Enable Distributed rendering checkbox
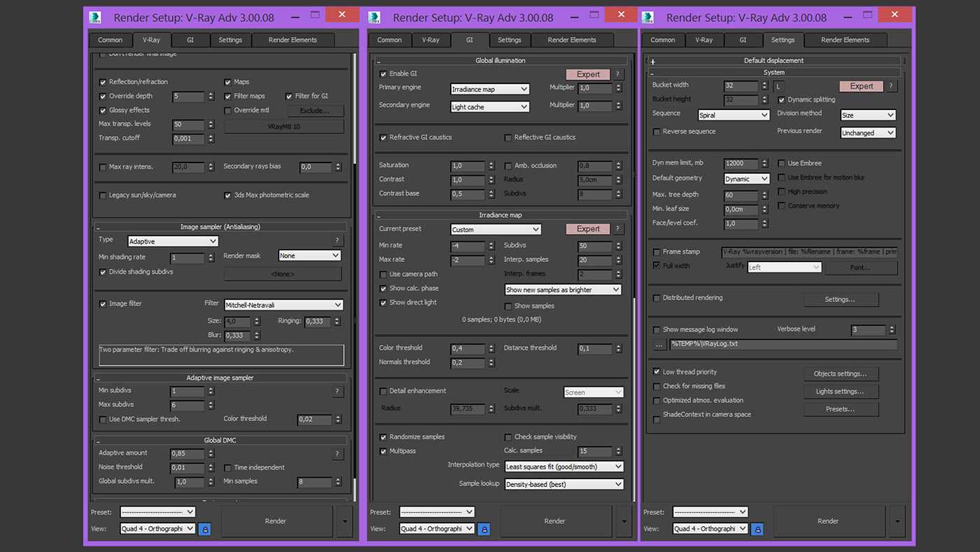 click(657, 298)
